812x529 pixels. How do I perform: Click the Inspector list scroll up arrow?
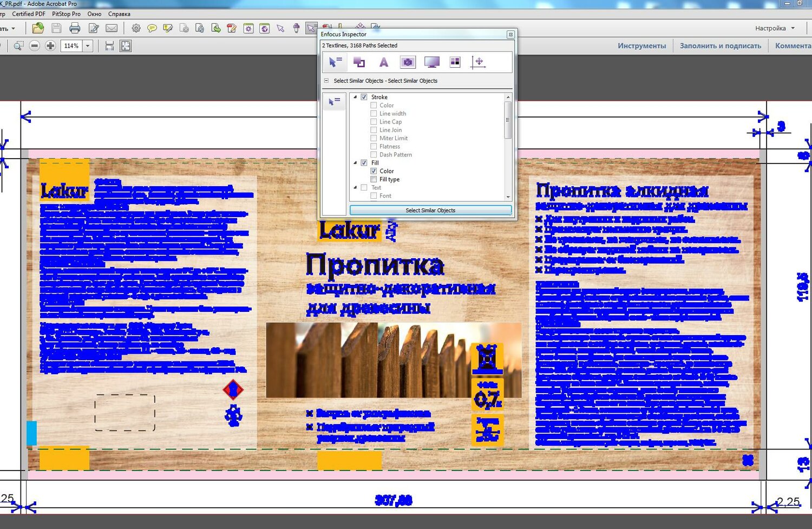tap(508, 97)
